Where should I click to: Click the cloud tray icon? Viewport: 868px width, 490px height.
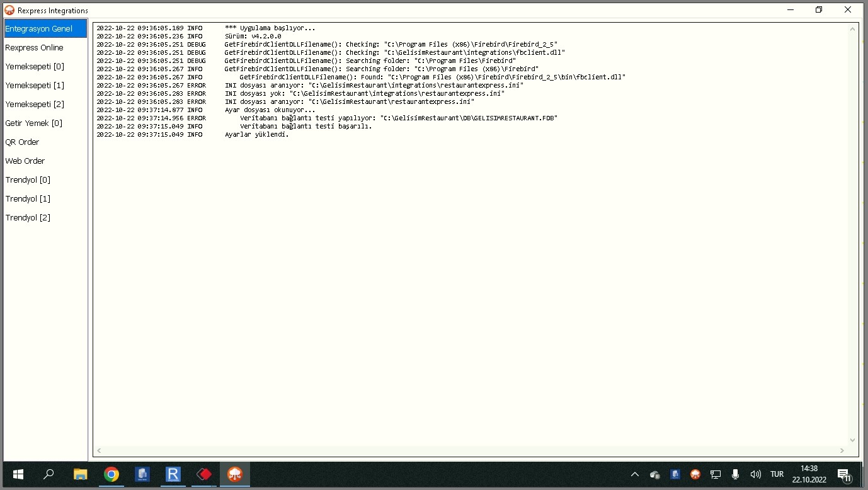(655, 474)
